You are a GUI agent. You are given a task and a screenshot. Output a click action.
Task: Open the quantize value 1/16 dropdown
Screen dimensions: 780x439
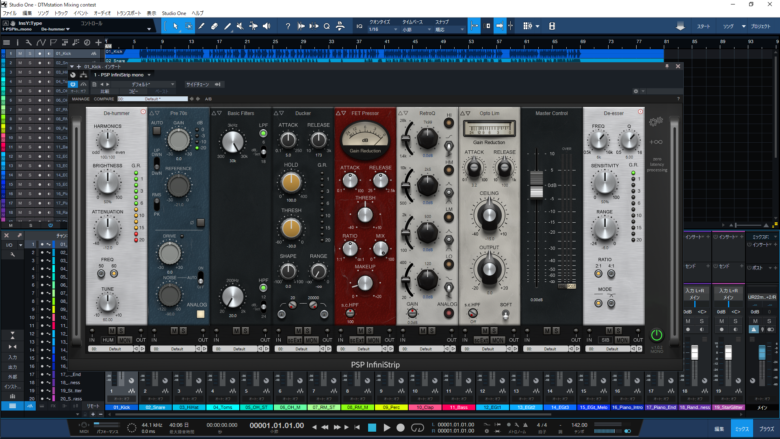coord(383,29)
